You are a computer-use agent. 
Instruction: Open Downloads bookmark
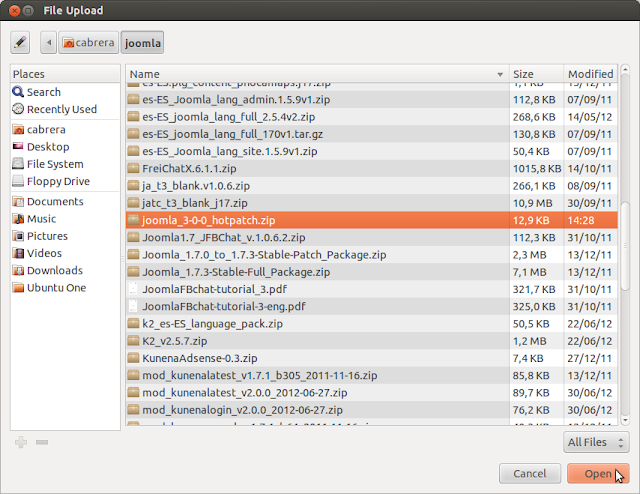click(x=65, y=270)
